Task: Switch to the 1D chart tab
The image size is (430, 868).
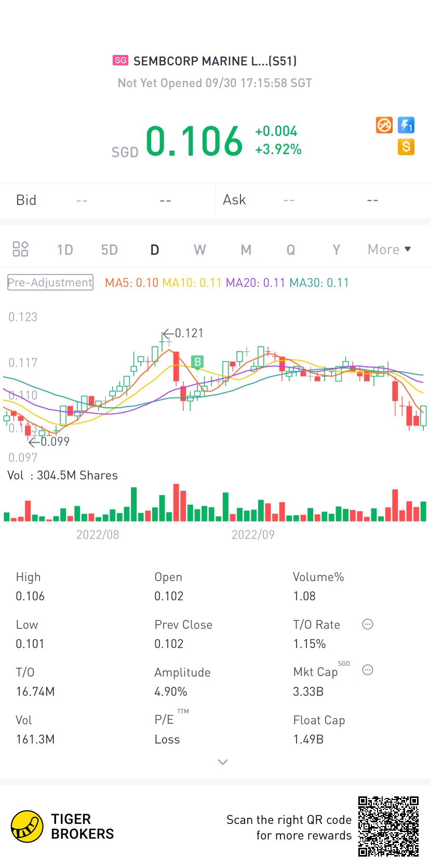Action: click(65, 250)
